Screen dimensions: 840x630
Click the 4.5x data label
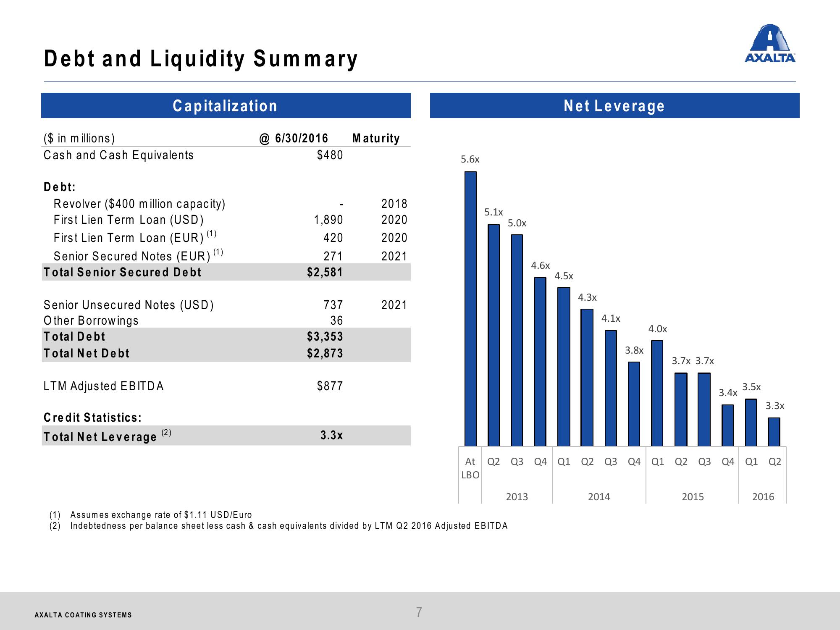[x=564, y=276]
